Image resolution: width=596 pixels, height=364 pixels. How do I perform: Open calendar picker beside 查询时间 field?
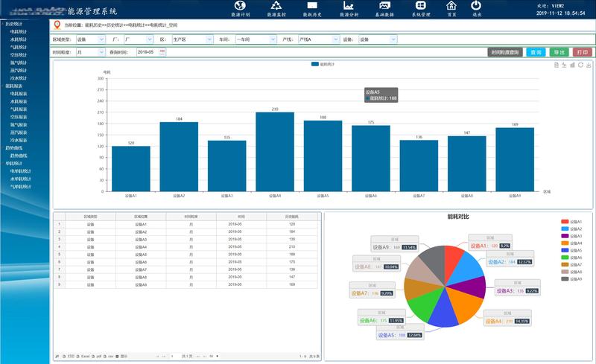[162, 52]
